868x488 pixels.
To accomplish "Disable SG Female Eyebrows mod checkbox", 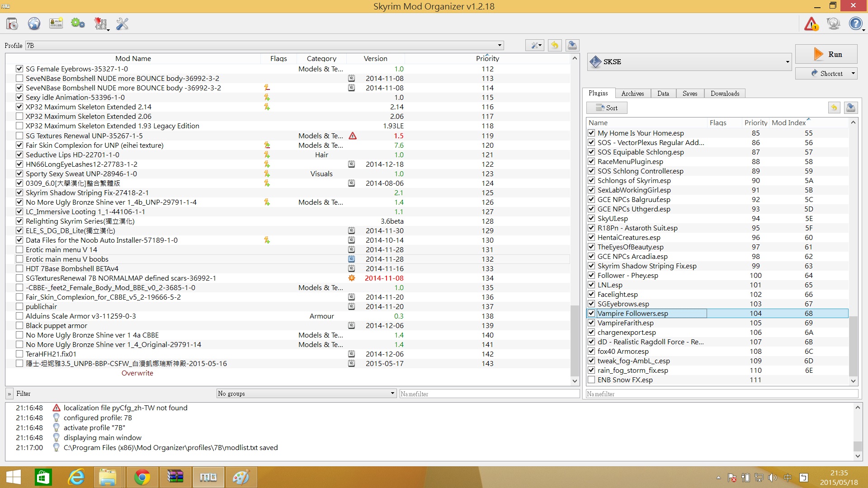I will pos(19,69).
